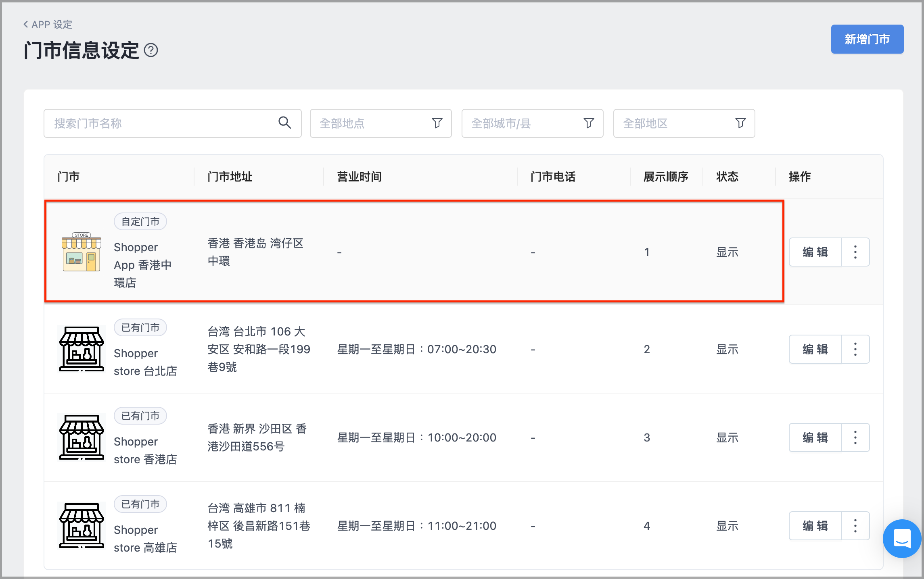Focus the 搜索门市名称 search field
The image size is (924, 579).
coord(173,123)
